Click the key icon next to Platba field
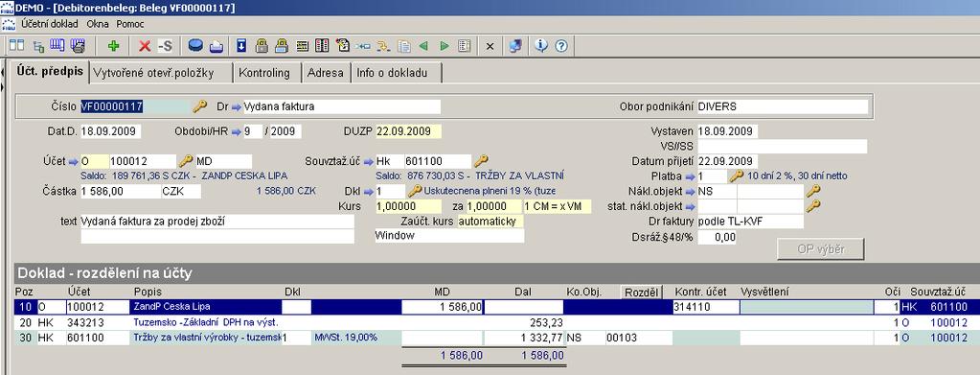Viewport: 980px width, 375px height. click(737, 176)
